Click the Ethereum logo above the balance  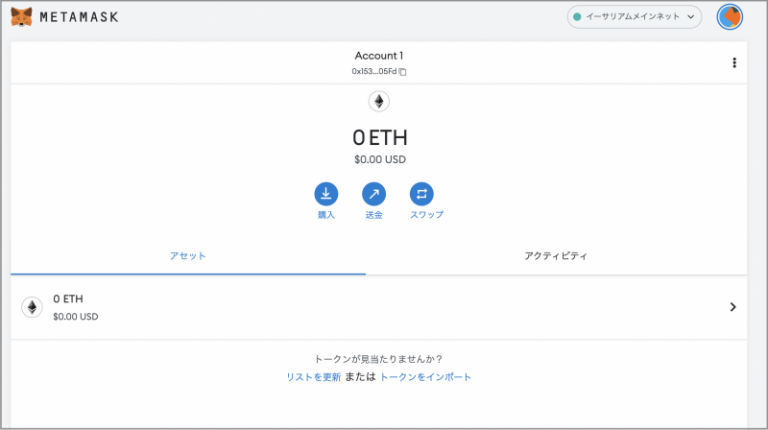[379, 101]
